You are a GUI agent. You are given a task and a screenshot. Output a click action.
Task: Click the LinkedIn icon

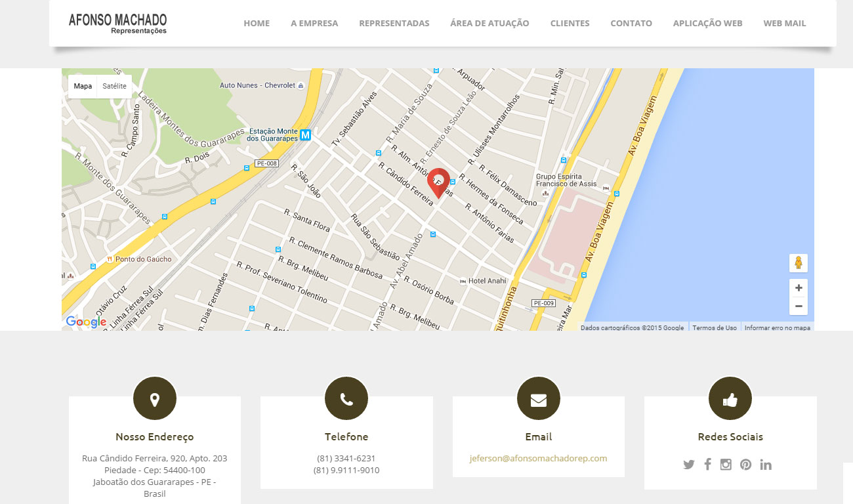tap(766, 465)
